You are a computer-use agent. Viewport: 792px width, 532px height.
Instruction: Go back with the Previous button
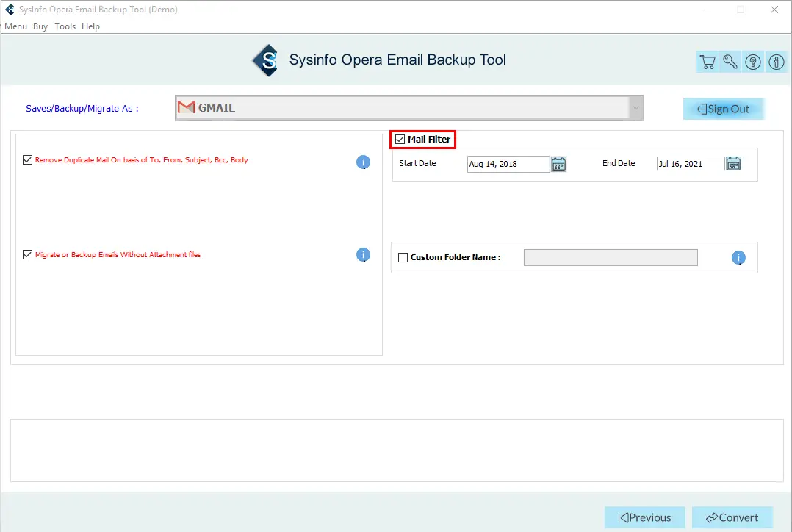click(645, 517)
